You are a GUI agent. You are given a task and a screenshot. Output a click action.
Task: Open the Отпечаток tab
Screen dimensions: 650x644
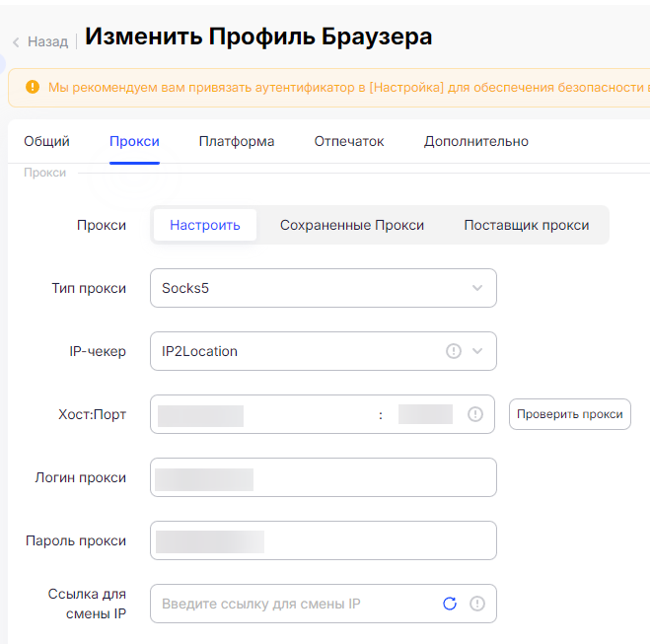coord(349,141)
